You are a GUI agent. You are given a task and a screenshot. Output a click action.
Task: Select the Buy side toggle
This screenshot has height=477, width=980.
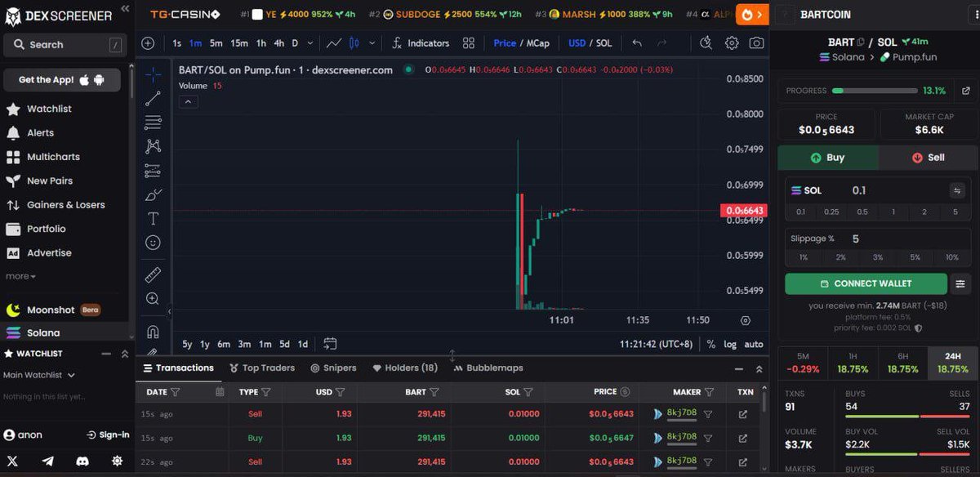pos(828,158)
